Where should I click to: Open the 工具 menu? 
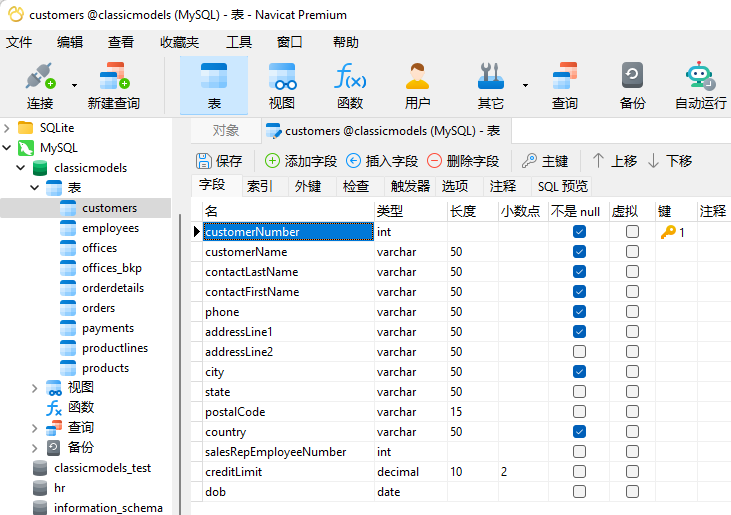(239, 42)
